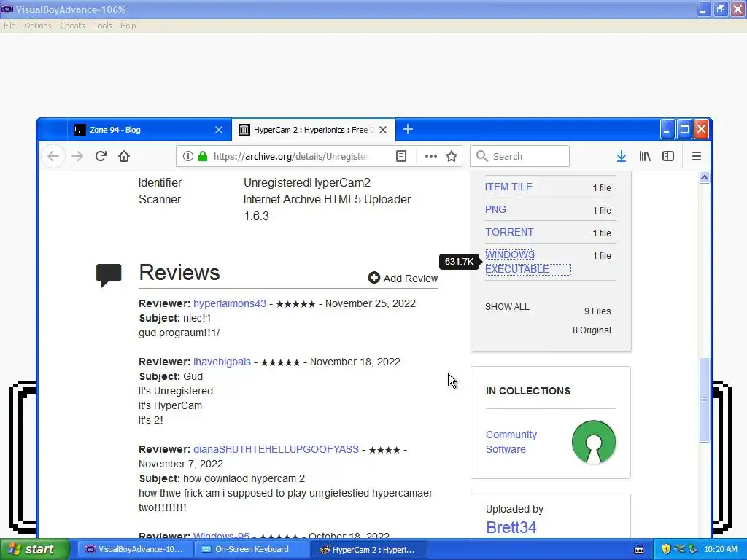Select the HyperCam 2 : Hyperionics tab
The width and height of the screenshot is (747, 560).
point(314,130)
